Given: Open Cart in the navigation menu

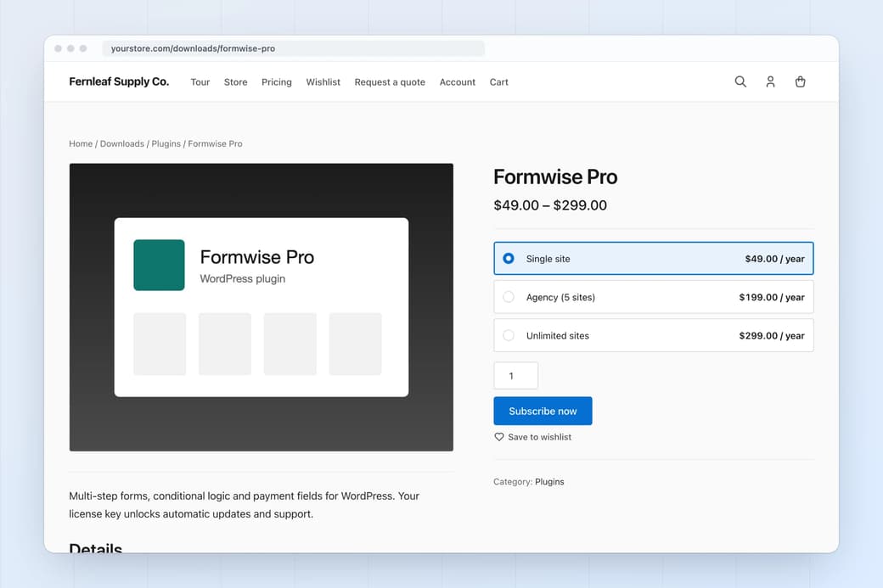Looking at the screenshot, I should 499,82.
